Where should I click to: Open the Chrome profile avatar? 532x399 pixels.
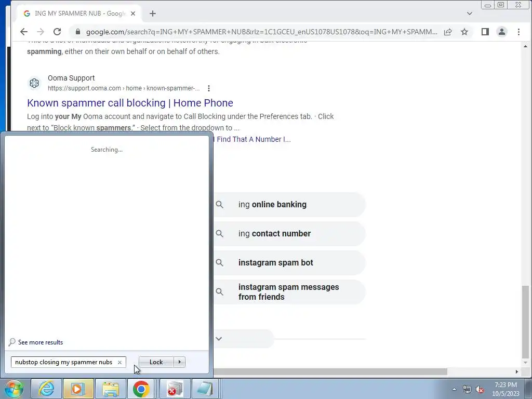click(x=502, y=32)
